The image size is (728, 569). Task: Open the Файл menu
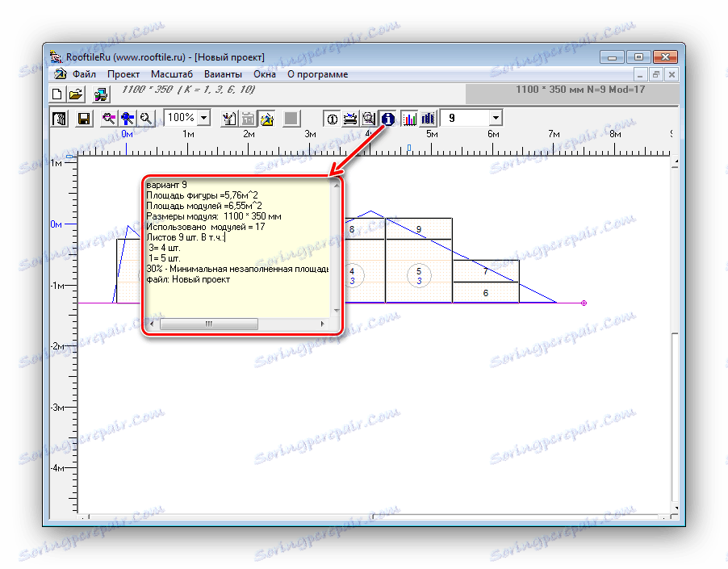pos(84,74)
